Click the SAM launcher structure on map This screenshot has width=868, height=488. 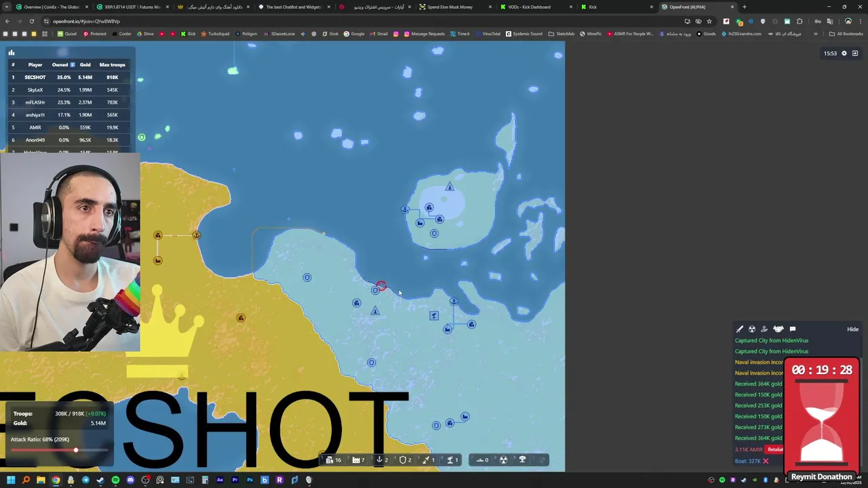[x=434, y=315]
